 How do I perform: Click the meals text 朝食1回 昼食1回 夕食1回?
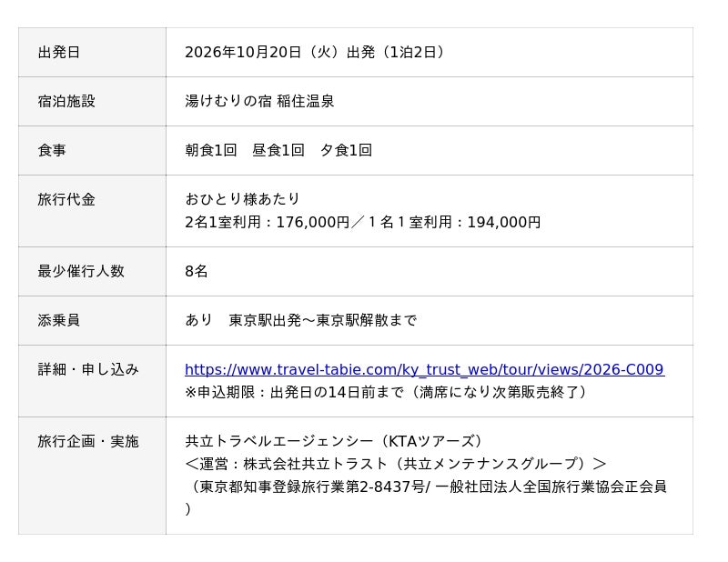point(278,150)
